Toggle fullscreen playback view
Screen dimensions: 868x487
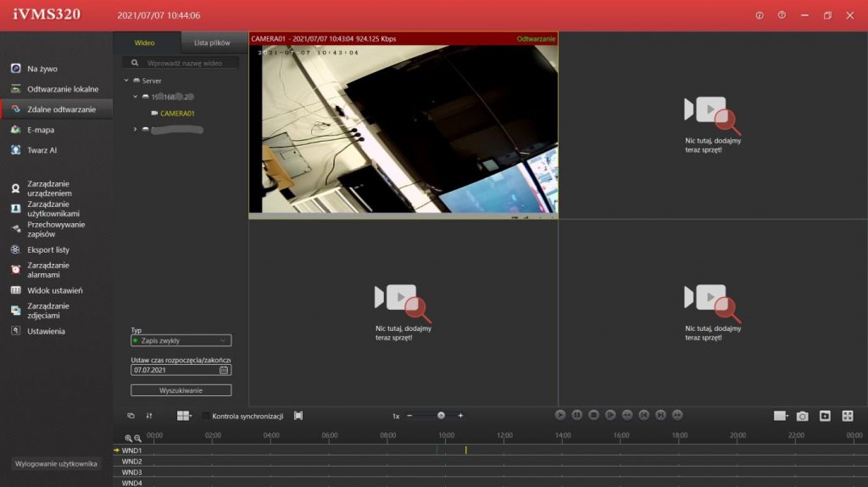click(x=847, y=416)
